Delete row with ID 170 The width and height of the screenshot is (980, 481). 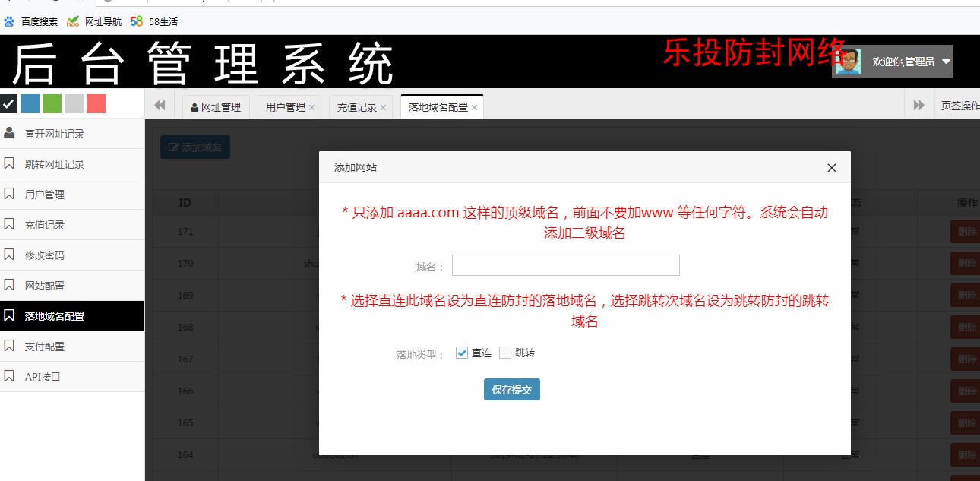pos(966,264)
